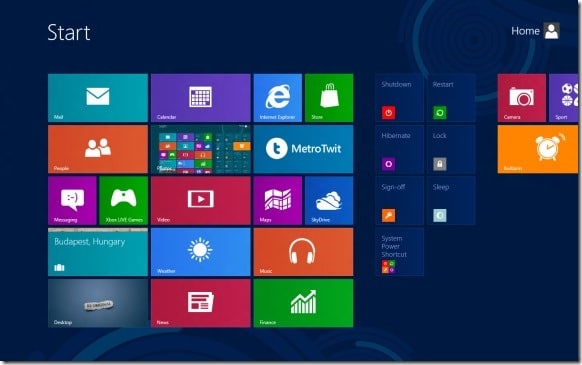Open the Calendar tile
This screenshot has width=582, height=365.
point(201,98)
